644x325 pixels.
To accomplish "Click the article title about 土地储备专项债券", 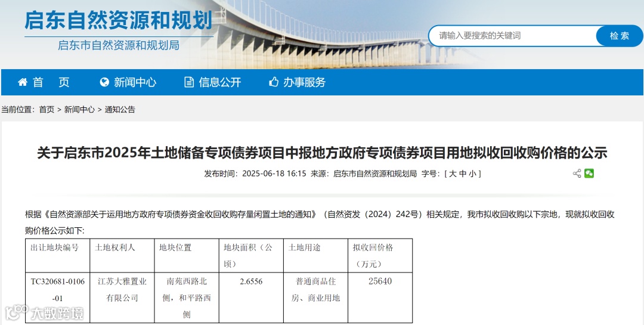I will click(x=322, y=153).
